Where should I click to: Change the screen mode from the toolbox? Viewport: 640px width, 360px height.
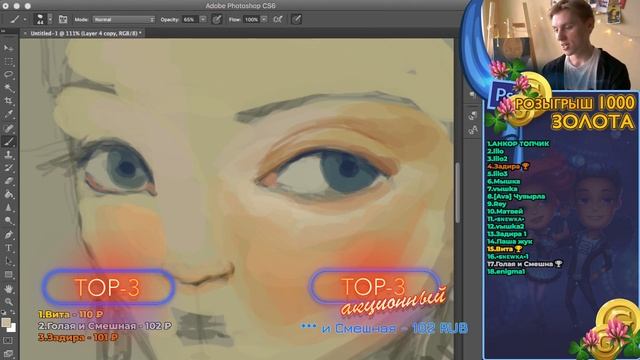(x=9, y=353)
